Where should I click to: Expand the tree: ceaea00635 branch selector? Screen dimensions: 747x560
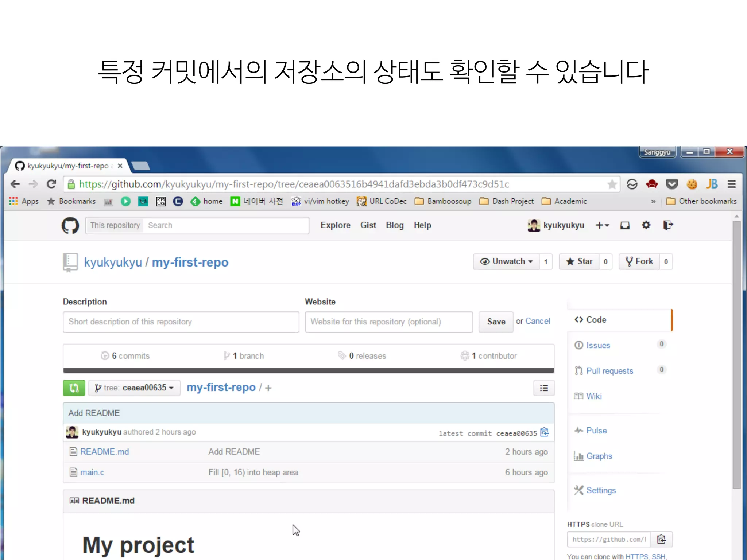coord(134,388)
